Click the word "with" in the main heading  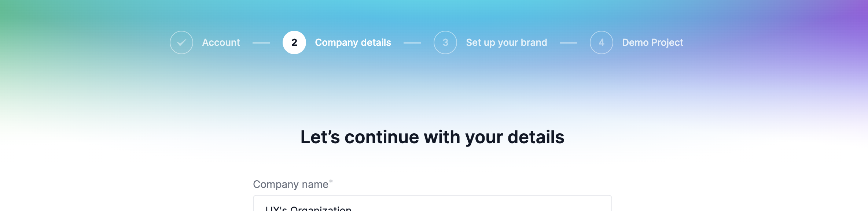tap(442, 137)
